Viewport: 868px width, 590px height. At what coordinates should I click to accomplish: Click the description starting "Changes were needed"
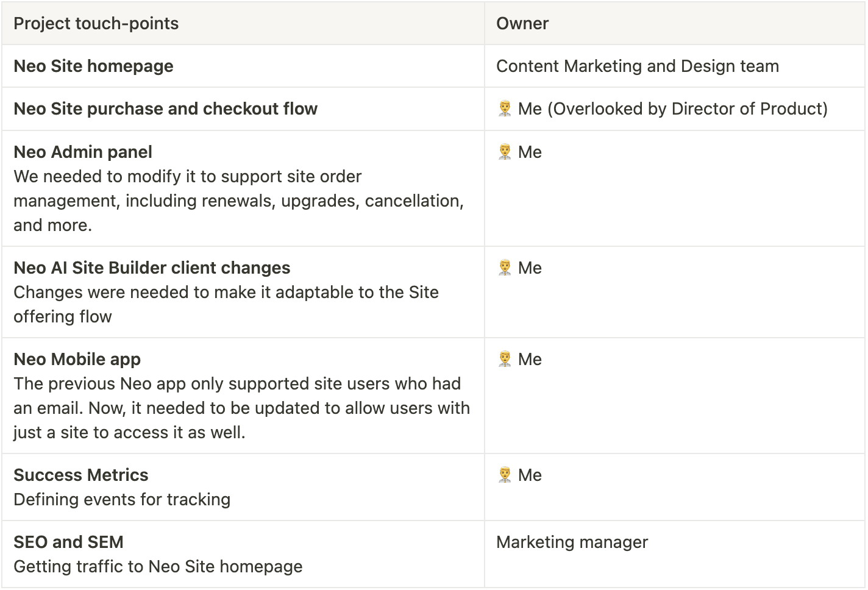click(x=226, y=304)
